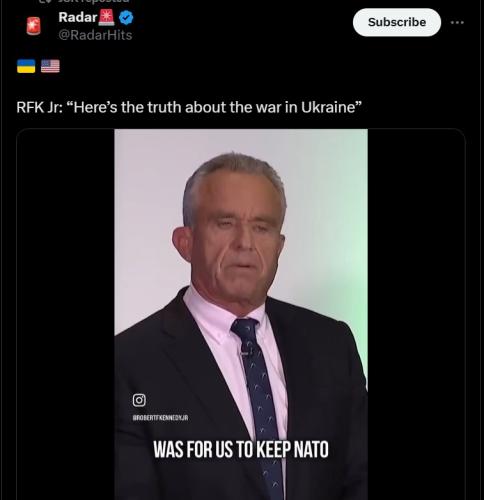The image size is (484, 500).
Task: Click the Subscribe button
Action: [397, 22]
